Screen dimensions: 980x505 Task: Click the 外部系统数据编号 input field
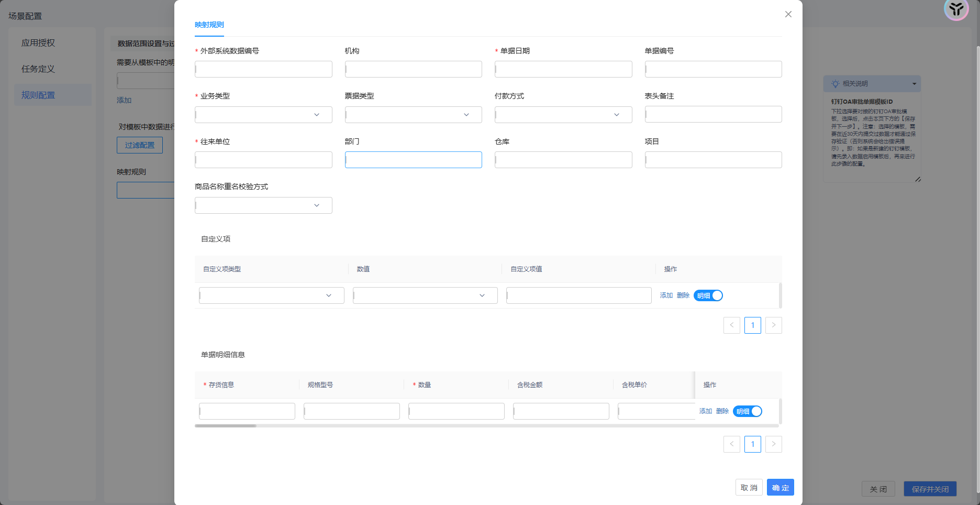(263, 69)
